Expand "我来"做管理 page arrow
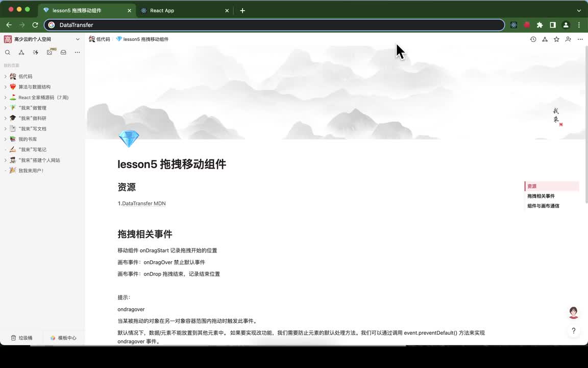 pyautogui.click(x=5, y=108)
